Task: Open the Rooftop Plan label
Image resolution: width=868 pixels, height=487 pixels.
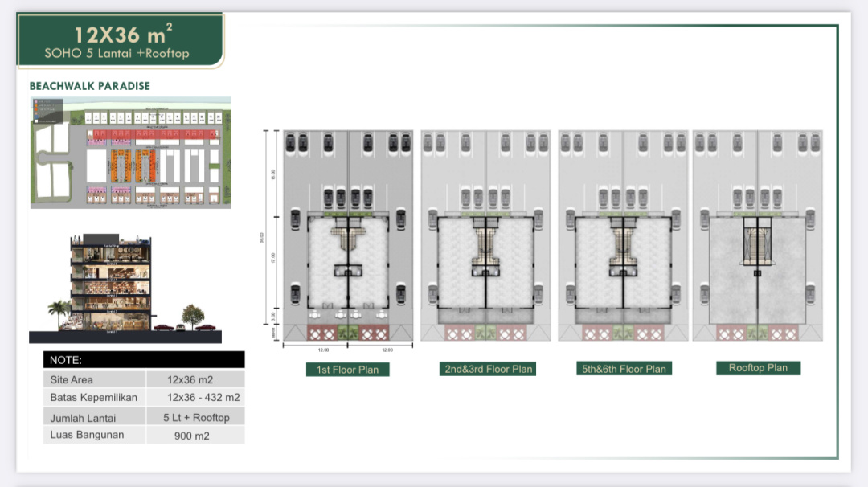Action: (758, 368)
